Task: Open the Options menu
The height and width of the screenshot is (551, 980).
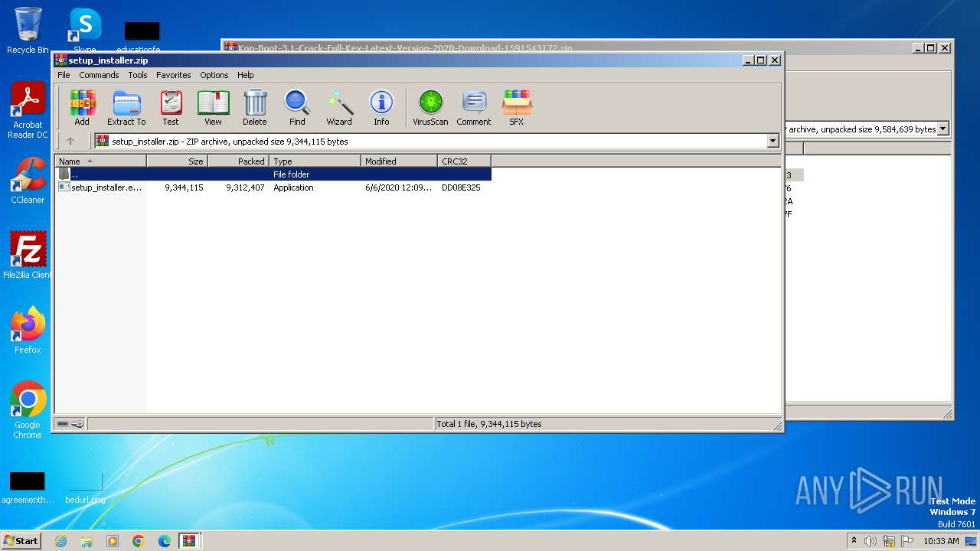Action: click(214, 75)
